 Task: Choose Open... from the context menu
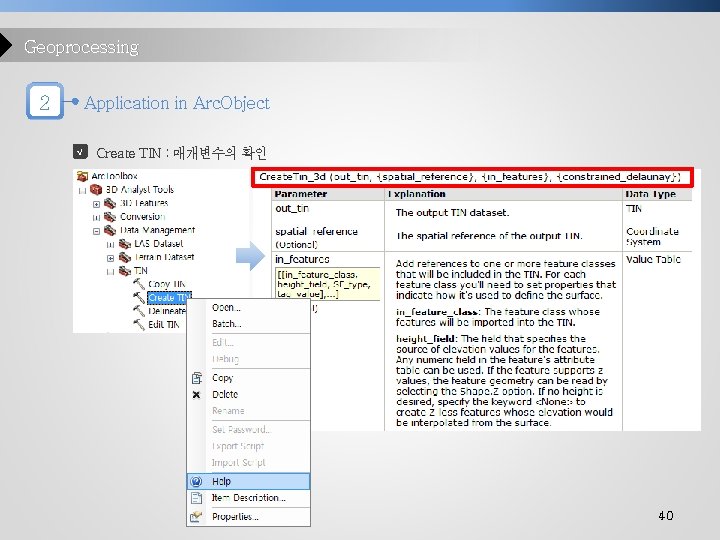click(226, 307)
